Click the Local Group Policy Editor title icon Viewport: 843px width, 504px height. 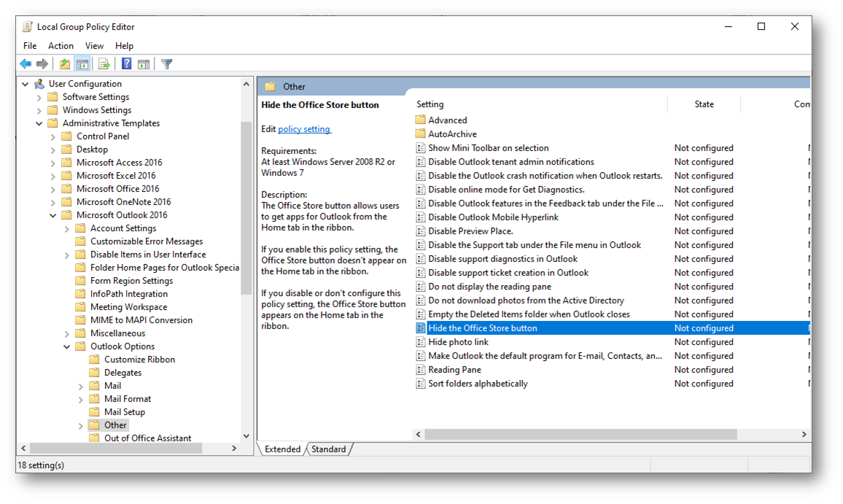[x=28, y=26]
